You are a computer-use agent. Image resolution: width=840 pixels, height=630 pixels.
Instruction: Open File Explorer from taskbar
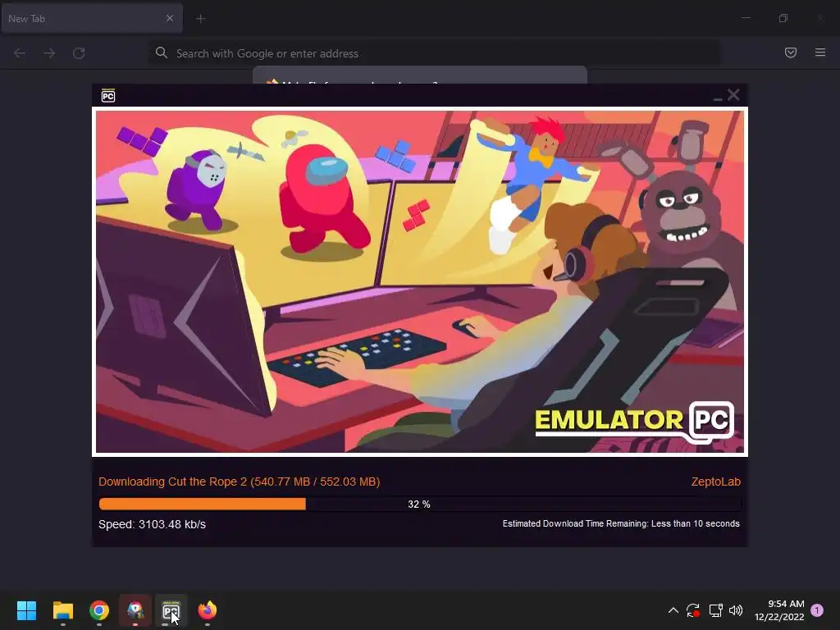62,610
